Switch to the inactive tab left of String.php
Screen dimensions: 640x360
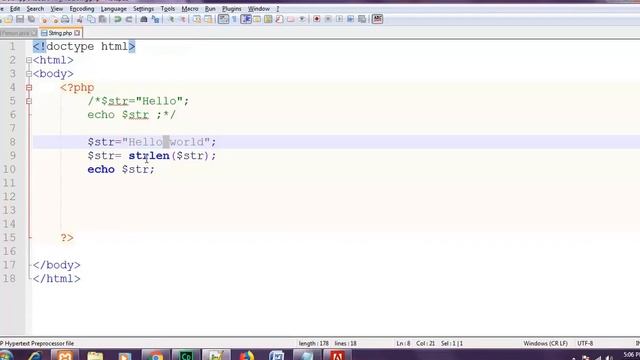18,33
